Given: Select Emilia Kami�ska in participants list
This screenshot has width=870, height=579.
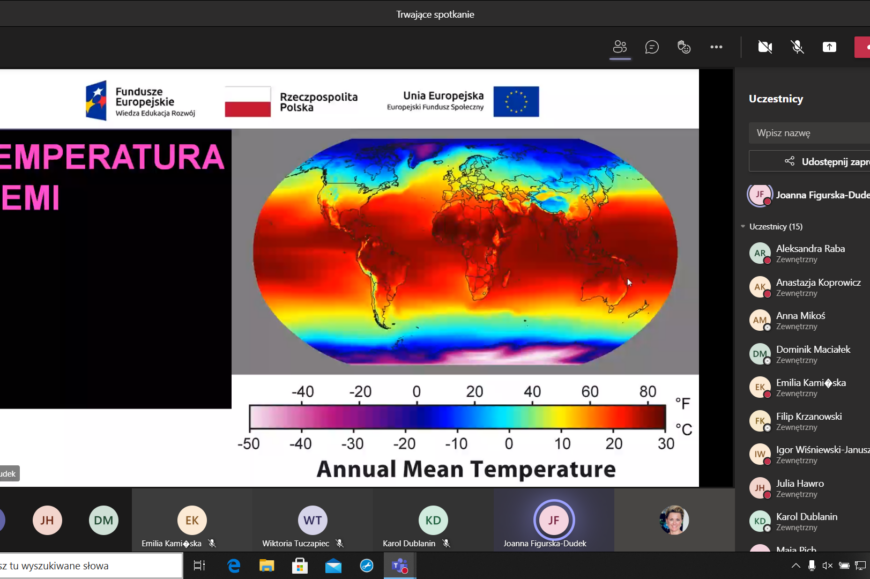Looking at the screenshot, I should click(x=808, y=387).
